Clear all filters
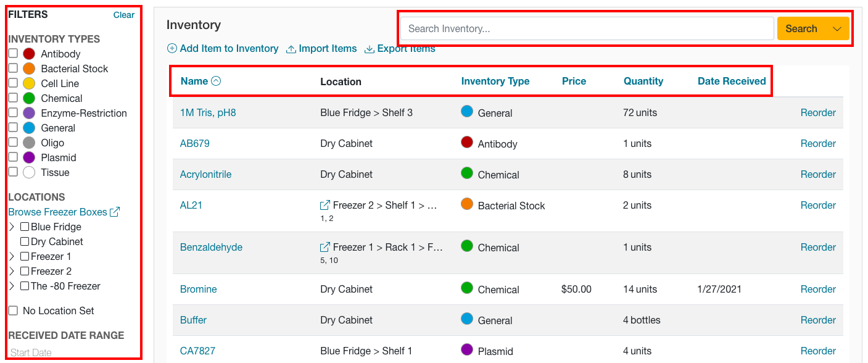 pos(123,15)
